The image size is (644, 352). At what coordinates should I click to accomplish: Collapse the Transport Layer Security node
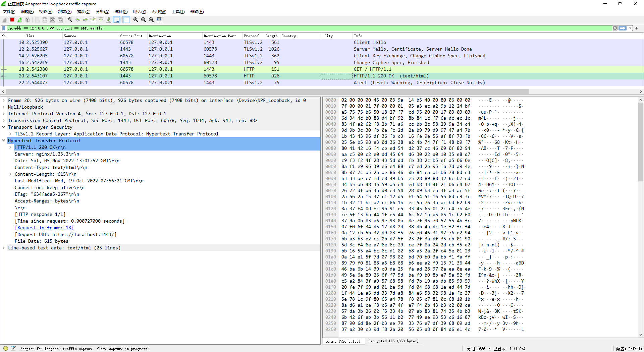[x=4, y=127]
